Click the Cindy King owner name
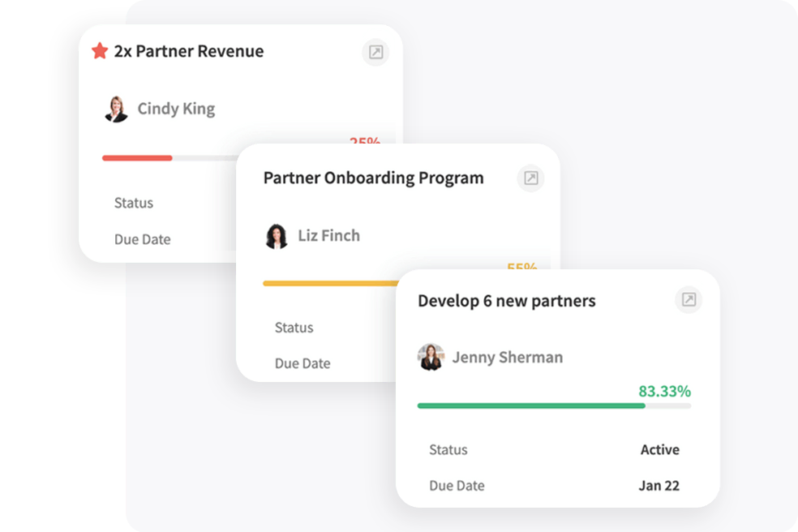Screen dimensions: 798x532 (176, 109)
